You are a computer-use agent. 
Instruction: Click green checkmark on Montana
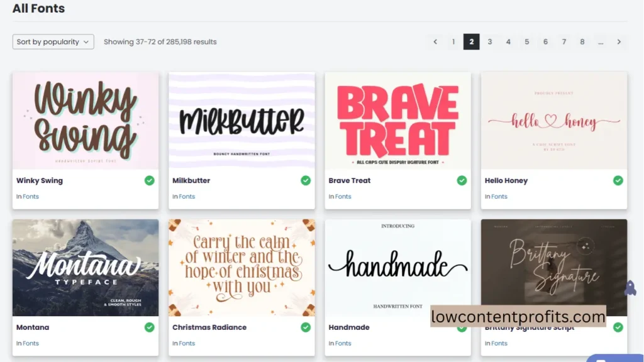click(150, 327)
